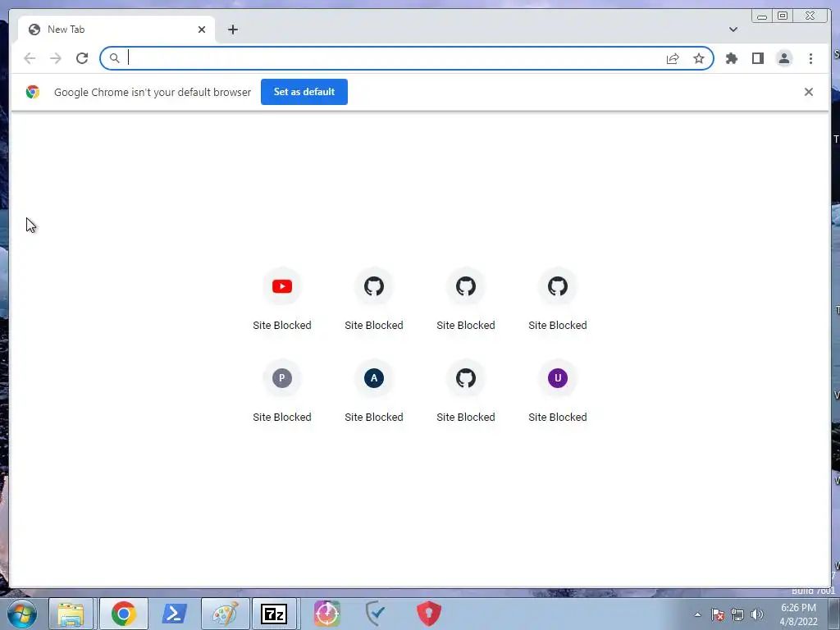This screenshot has width=840, height=630.
Task: Open the profile avatar menu
Action: (784, 58)
